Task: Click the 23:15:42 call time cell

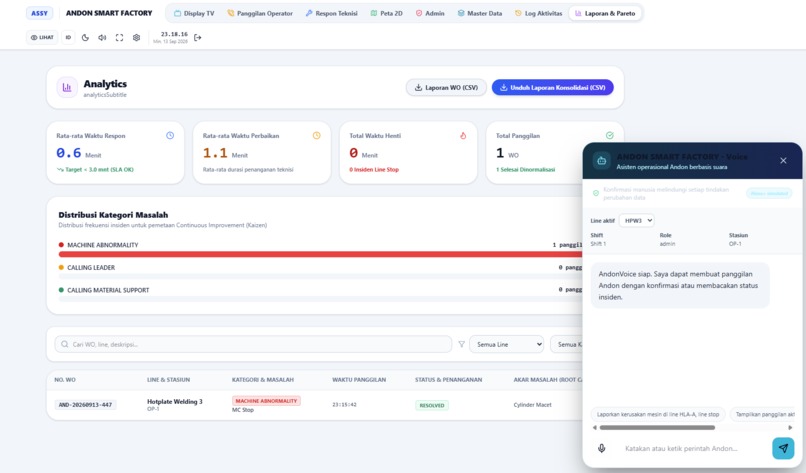Action: pyautogui.click(x=344, y=405)
